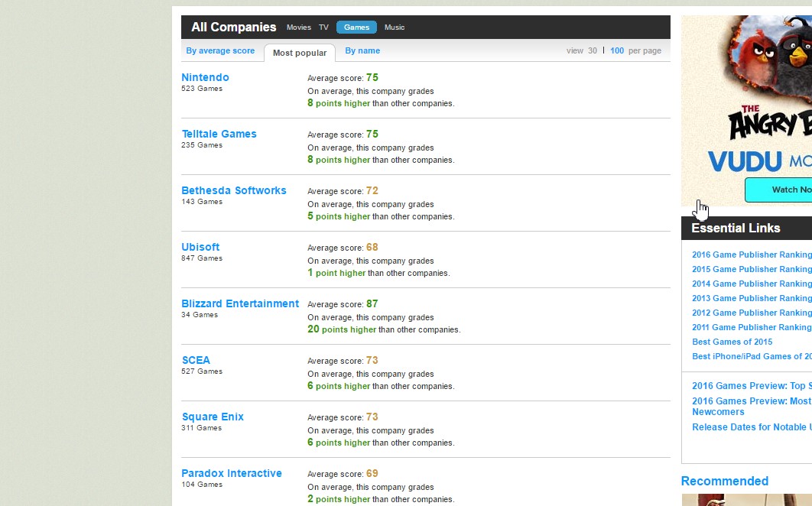Click Nintendo's average score 75

point(372,77)
